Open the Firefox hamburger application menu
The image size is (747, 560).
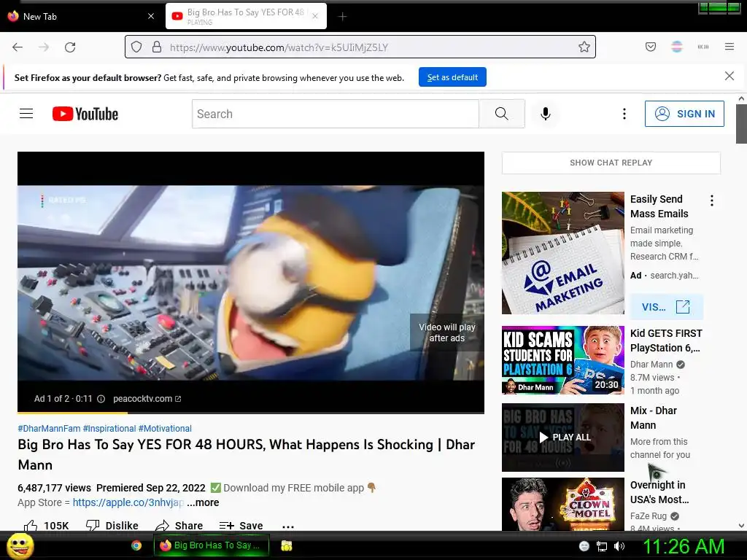coord(729,47)
